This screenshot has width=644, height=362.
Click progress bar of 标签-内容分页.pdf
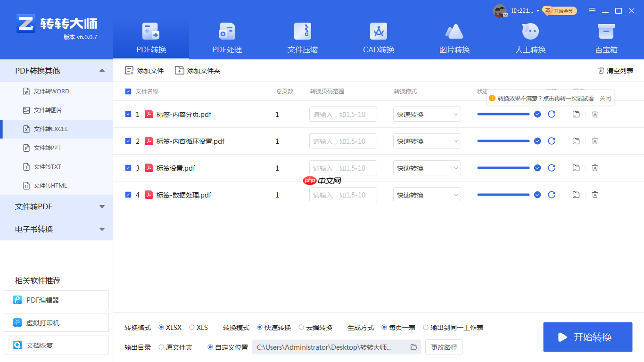coord(504,114)
